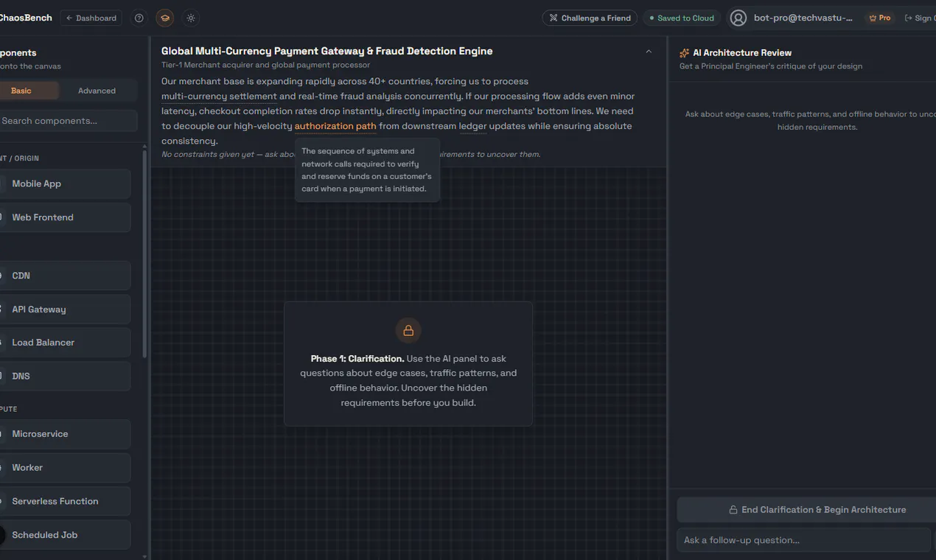Collapse the problem description with the chevron
This screenshot has width=936, height=560.
(649, 52)
